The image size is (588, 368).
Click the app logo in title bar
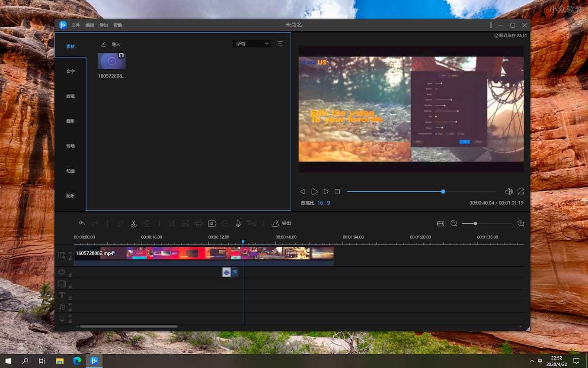click(63, 25)
